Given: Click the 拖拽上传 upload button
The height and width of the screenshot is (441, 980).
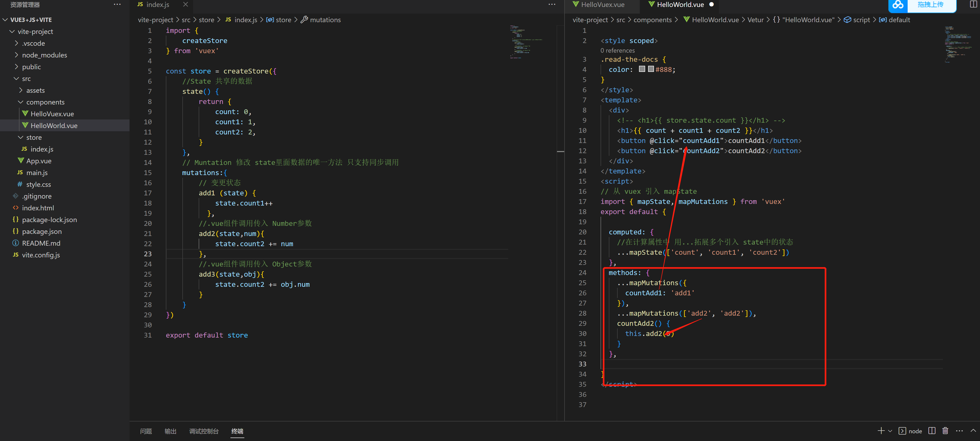Looking at the screenshot, I should click(x=930, y=5).
